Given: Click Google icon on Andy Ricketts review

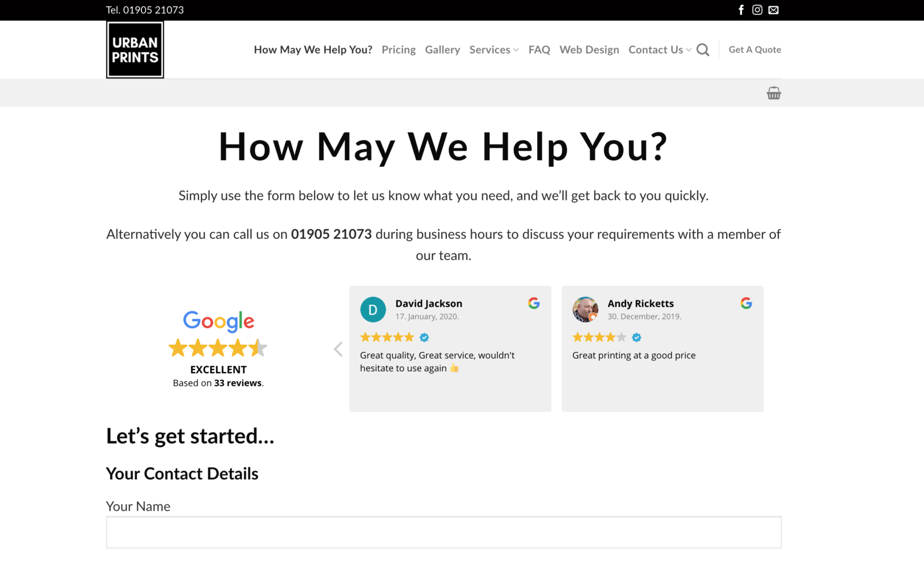Looking at the screenshot, I should pyautogui.click(x=746, y=303).
